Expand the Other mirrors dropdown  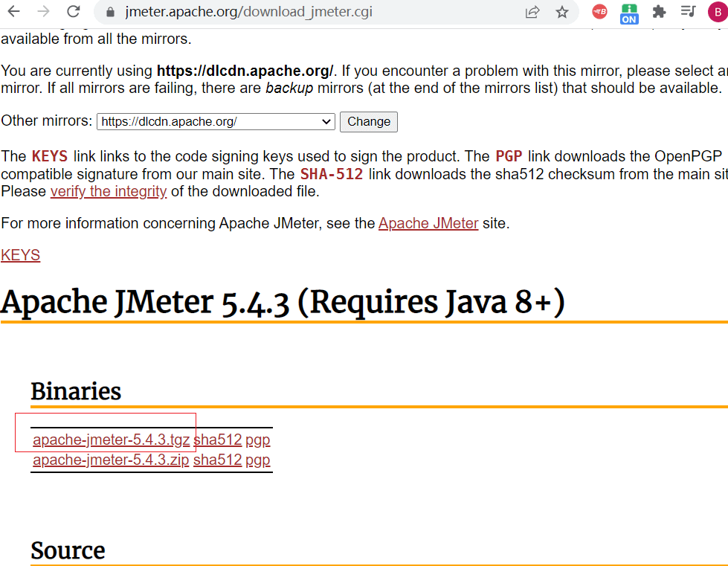pyautogui.click(x=216, y=122)
